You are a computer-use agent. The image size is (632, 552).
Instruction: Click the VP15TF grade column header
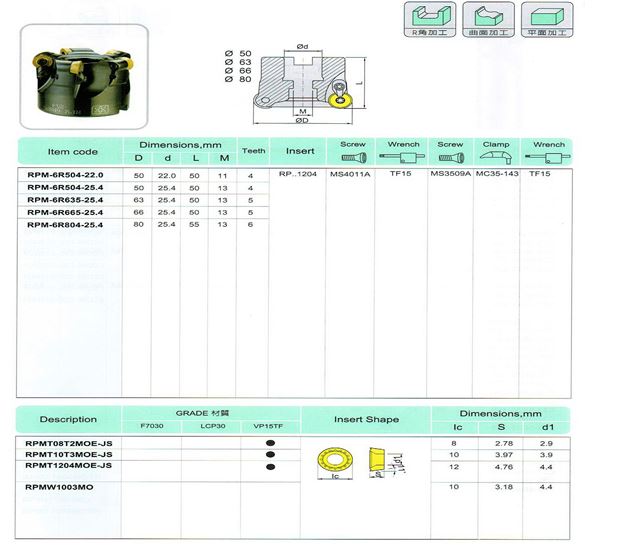tap(268, 426)
